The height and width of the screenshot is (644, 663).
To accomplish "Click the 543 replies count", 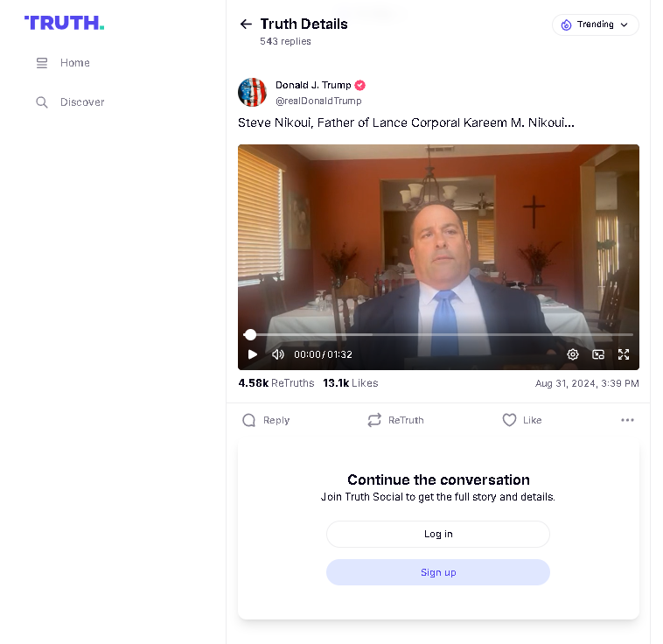I will coord(285,41).
